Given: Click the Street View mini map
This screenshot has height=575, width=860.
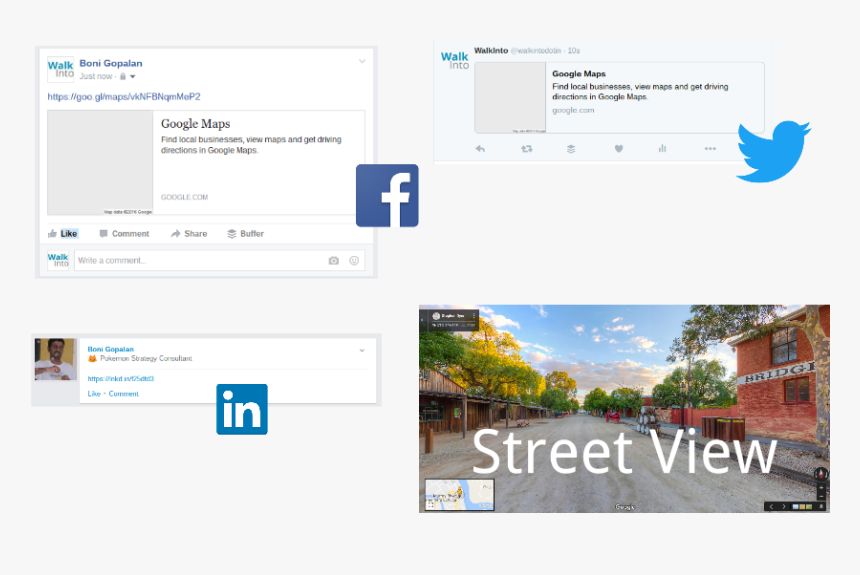Looking at the screenshot, I should (460, 494).
